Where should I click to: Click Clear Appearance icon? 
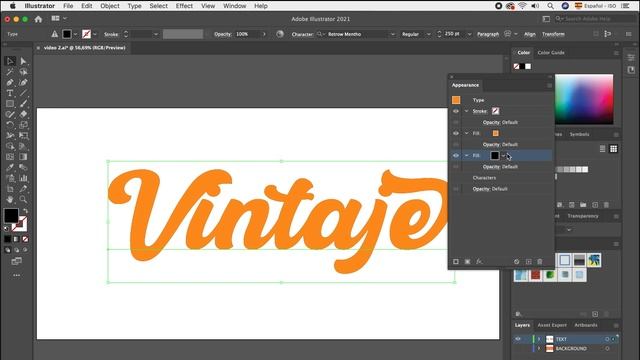pyautogui.click(x=517, y=262)
